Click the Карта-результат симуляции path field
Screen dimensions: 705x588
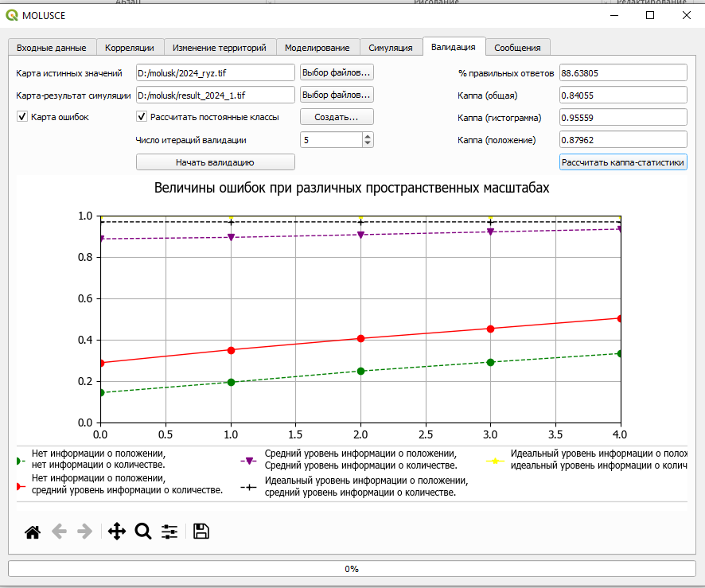(x=216, y=95)
